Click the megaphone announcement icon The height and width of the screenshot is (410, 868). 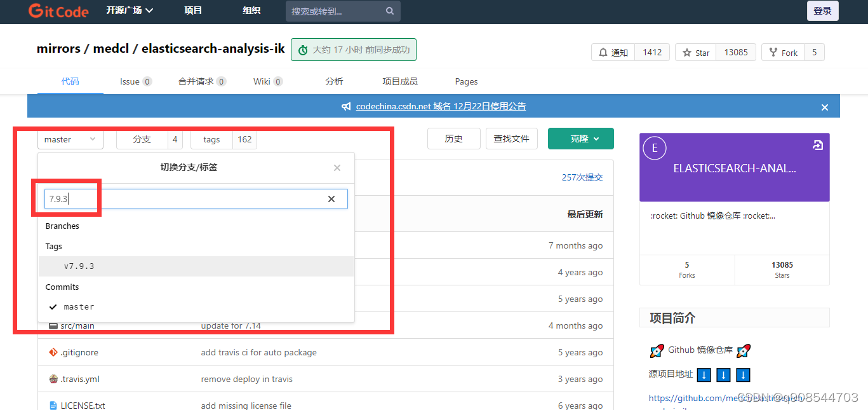point(346,107)
